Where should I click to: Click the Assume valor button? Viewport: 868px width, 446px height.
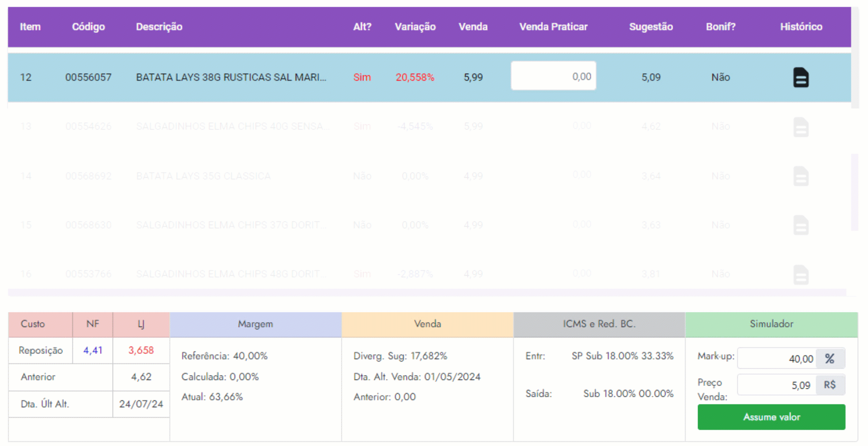click(x=771, y=417)
